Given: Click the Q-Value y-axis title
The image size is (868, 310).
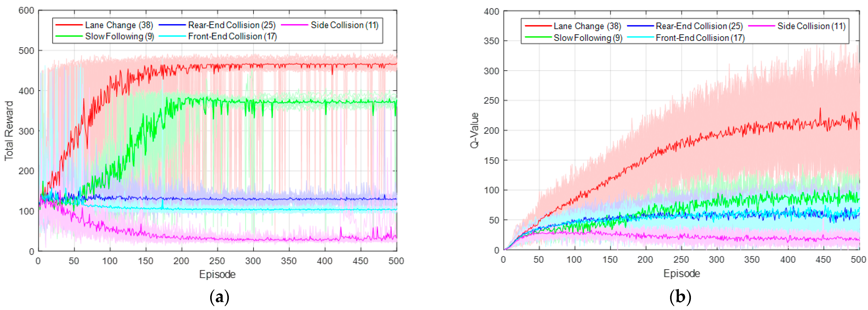Looking at the screenshot, I should 475,130.
